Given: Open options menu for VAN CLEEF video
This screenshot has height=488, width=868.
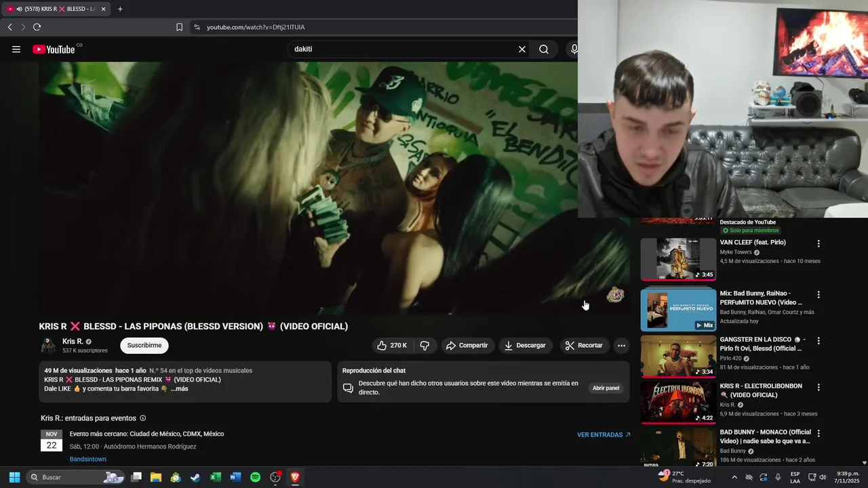Looking at the screenshot, I should coord(818,243).
